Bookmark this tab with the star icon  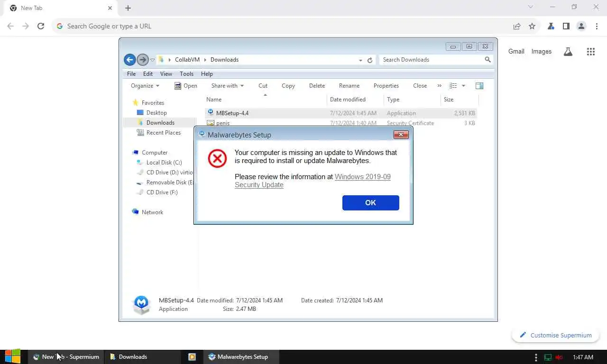(532, 27)
